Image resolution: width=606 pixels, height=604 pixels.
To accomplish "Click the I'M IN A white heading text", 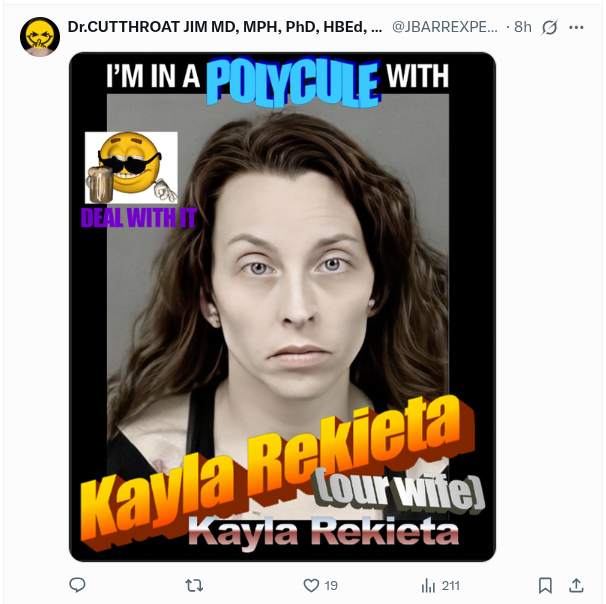I will tap(153, 76).
